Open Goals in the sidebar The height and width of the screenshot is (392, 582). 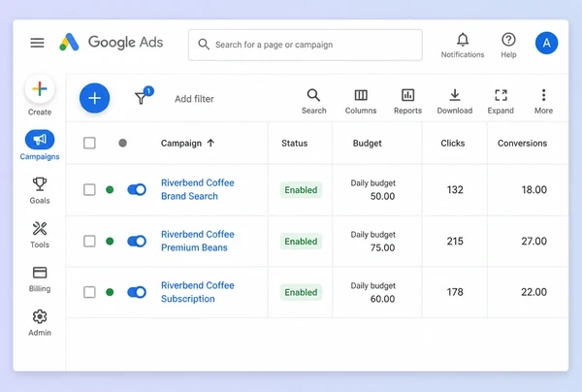(40, 191)
